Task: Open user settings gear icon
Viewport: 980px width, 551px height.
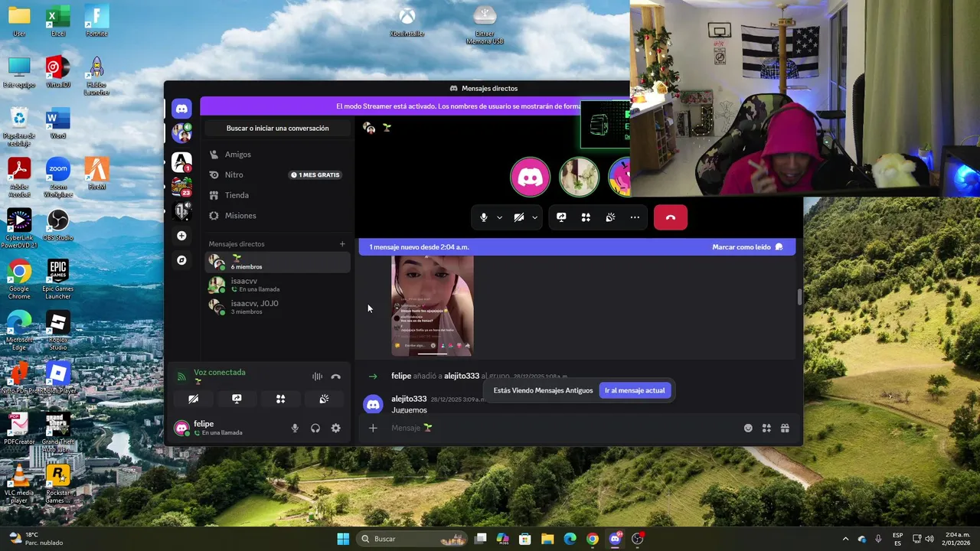Action: point(335,428)
